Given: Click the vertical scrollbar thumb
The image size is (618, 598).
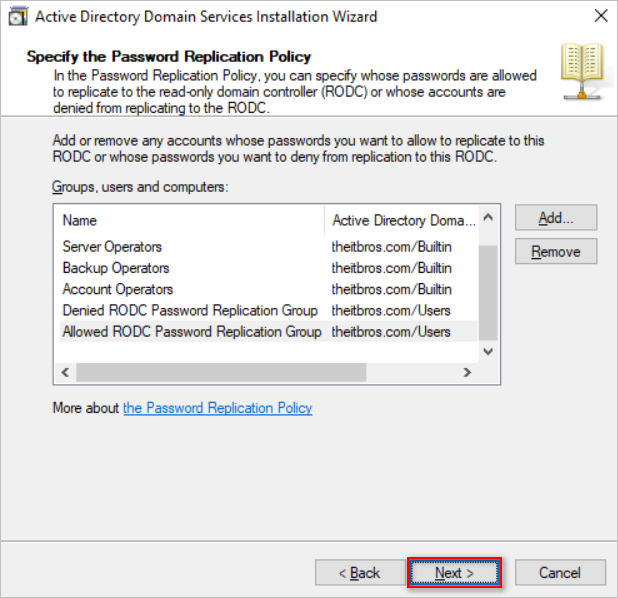Looking at the screenshot, I should click(x=488, y=292).
